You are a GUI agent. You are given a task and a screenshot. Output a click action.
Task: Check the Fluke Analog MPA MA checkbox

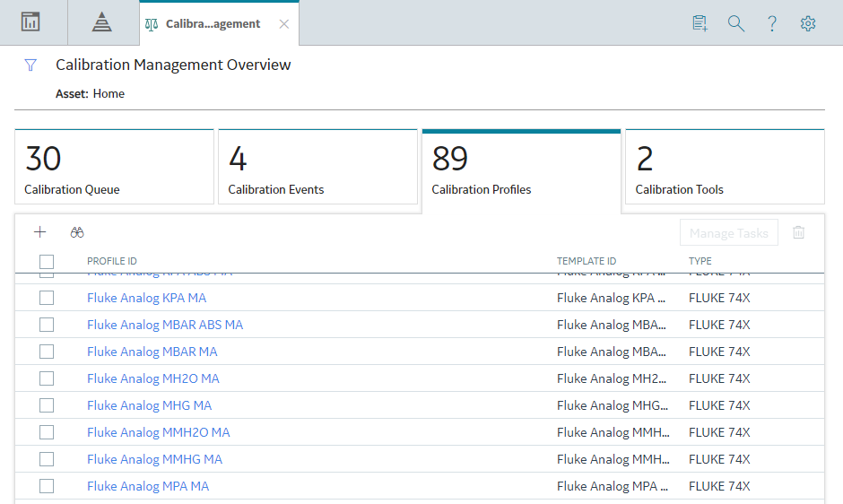pyautogui.click(x=47, y=486)
